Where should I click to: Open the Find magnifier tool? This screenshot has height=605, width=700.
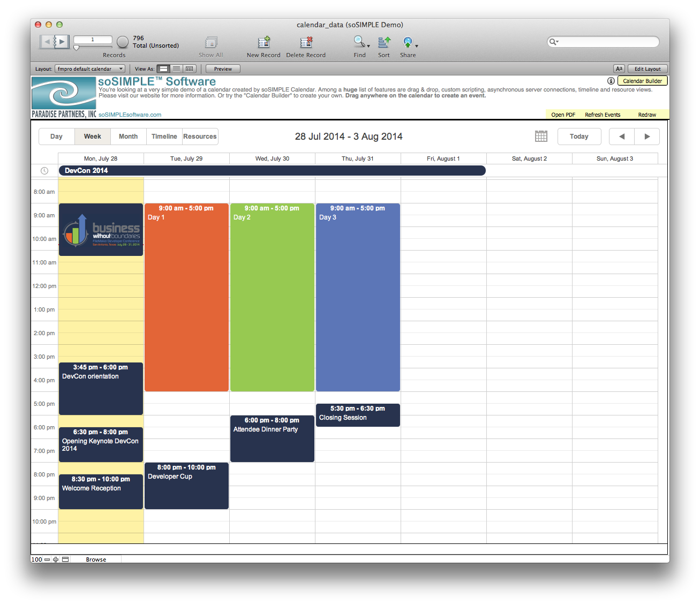359,42
